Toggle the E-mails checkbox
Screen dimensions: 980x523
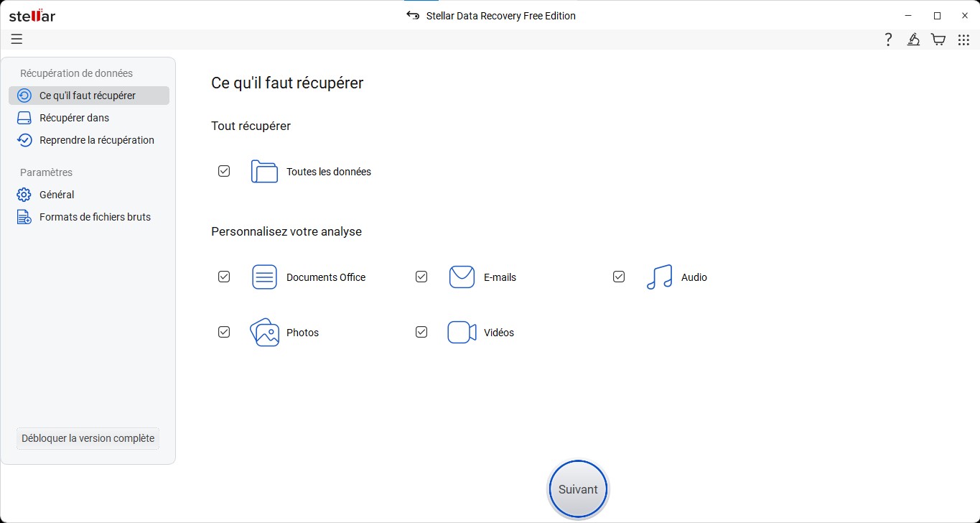pyautogui.click(x=421, y=277)
